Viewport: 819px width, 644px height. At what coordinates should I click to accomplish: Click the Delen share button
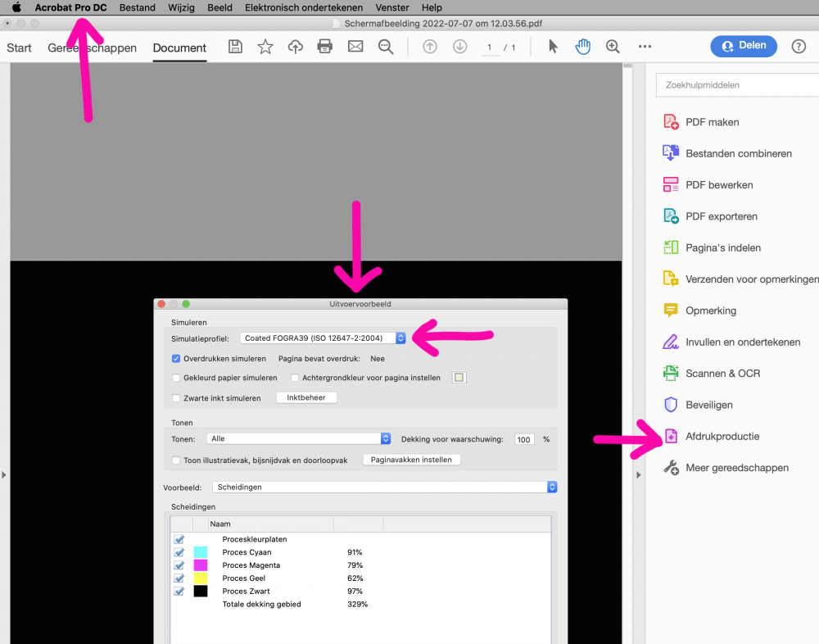744,46
